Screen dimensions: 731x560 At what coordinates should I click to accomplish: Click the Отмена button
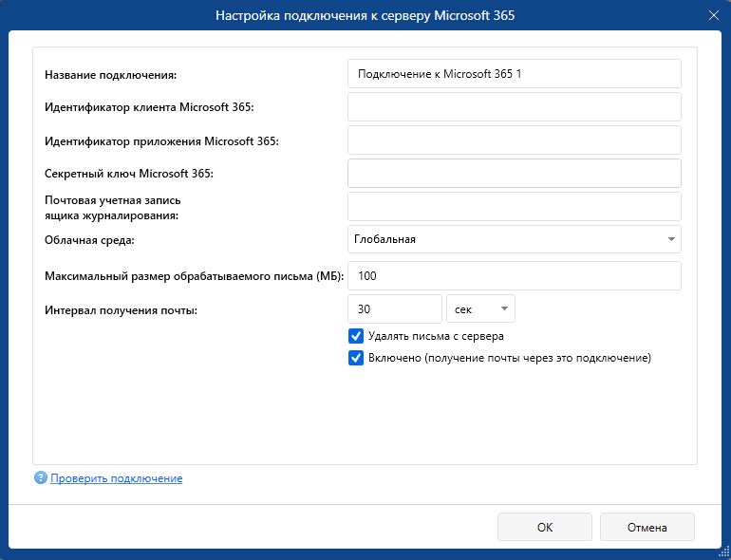(x=647, y=527)
